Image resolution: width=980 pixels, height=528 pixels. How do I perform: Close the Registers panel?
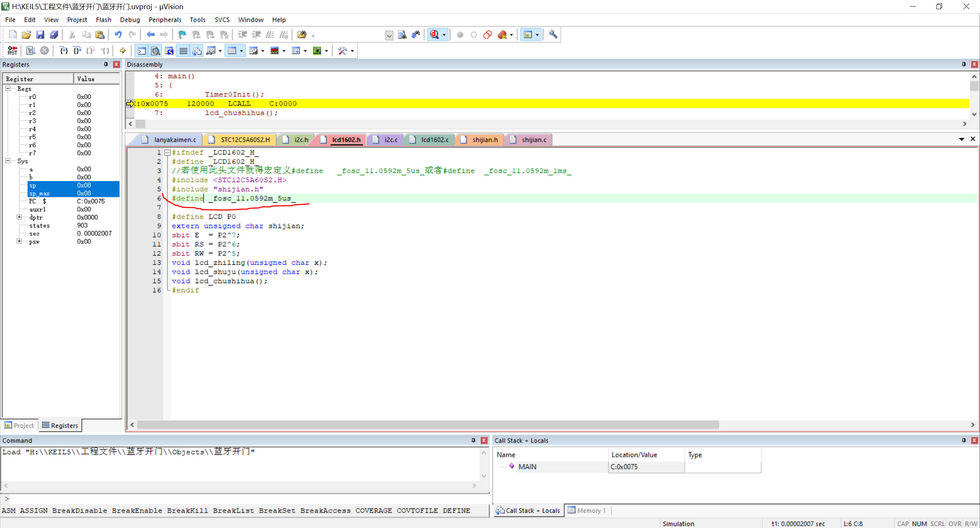[x=116, y=64]
